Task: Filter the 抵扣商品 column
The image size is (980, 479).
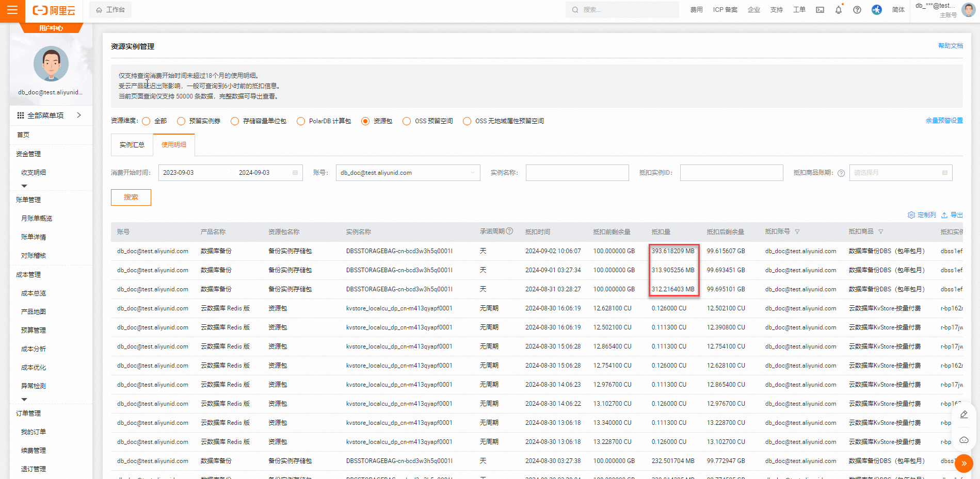Action: (881, 232)
